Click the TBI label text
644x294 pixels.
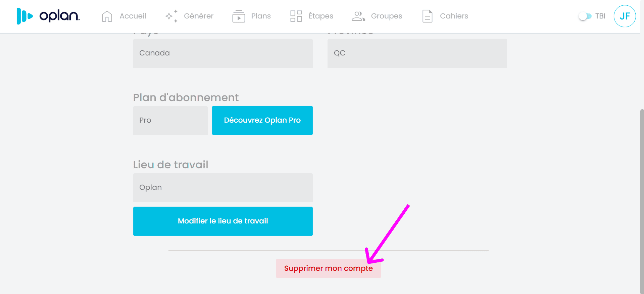pyautogui.click(x=600, y=16)
